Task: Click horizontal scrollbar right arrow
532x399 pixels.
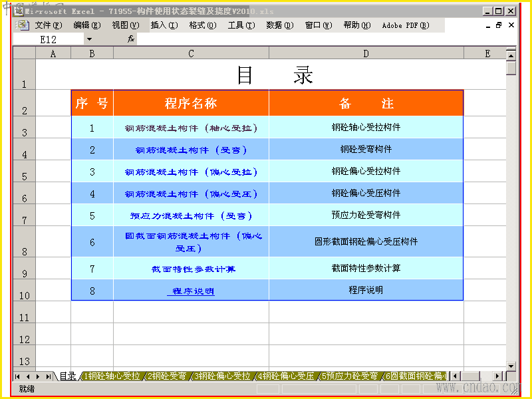Action: (497, 376)
